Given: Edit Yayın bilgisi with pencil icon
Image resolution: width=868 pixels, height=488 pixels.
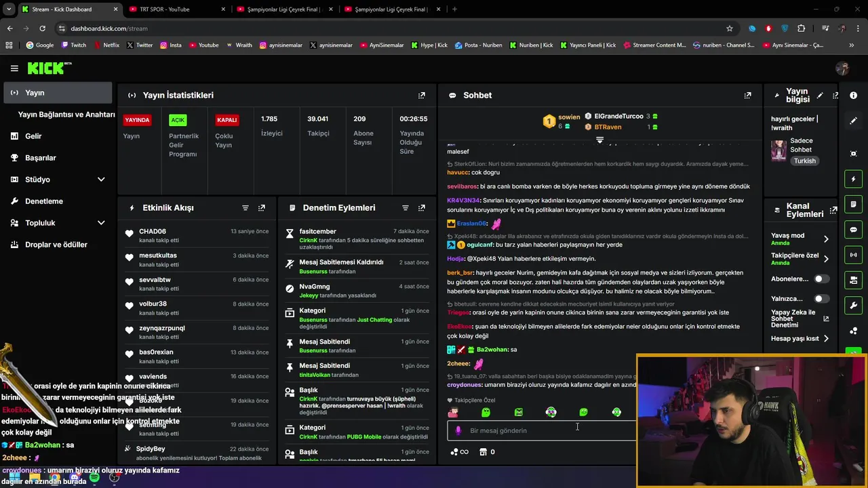Looking at the screenshot, I should pyautogui.click(x=820, y=96).
